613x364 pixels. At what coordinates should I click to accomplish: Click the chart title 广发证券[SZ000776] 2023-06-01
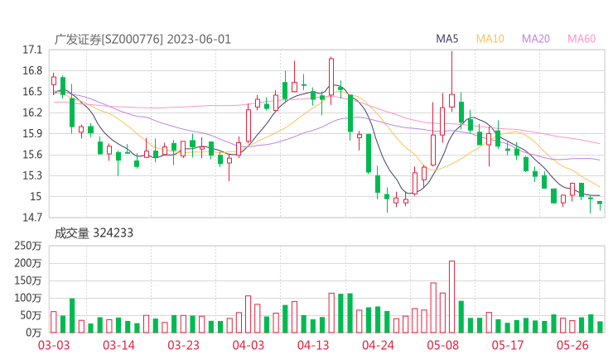point(142,40)
